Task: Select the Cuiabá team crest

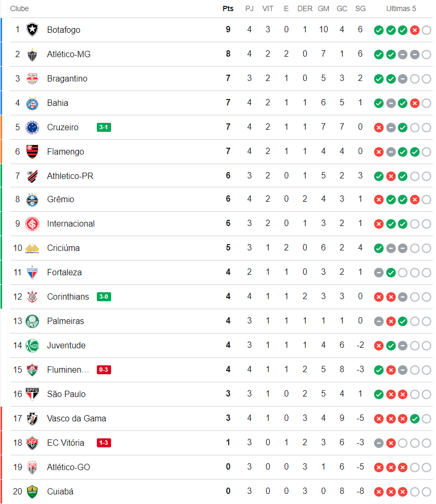Action: click(x=32, y=491)
